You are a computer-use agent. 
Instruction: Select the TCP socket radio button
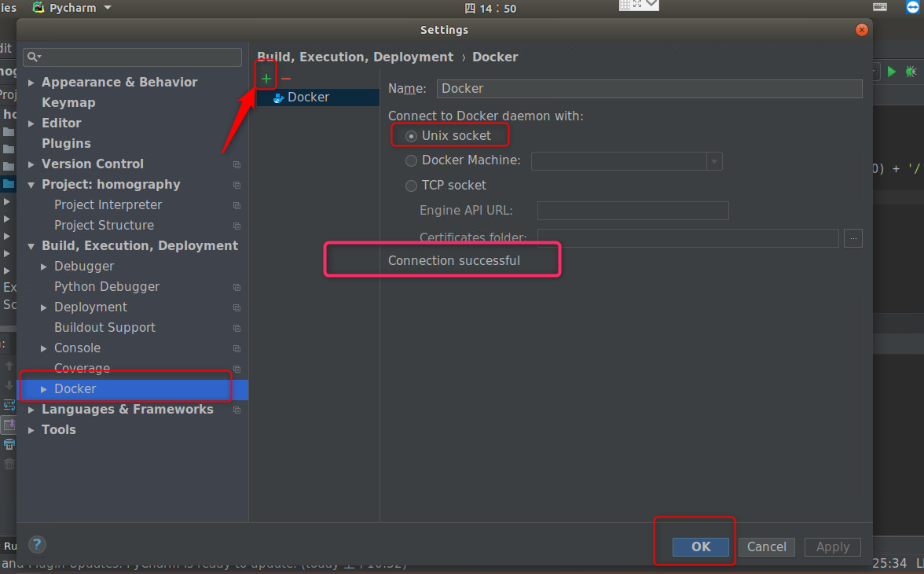point(412,186)
